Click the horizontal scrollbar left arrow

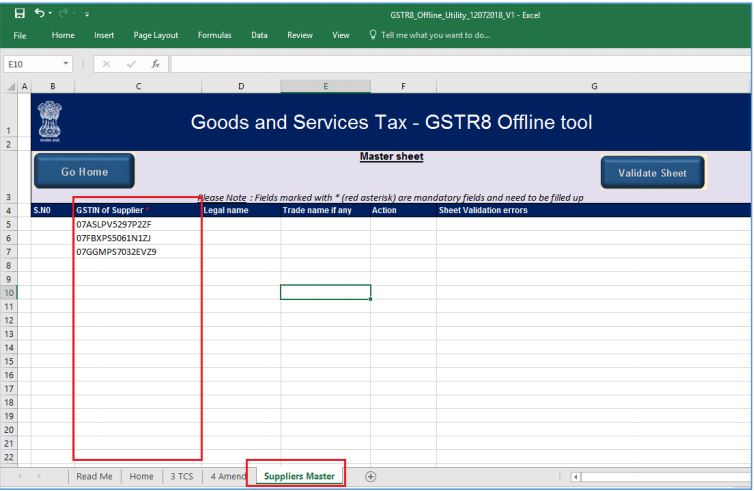(576, 477)
